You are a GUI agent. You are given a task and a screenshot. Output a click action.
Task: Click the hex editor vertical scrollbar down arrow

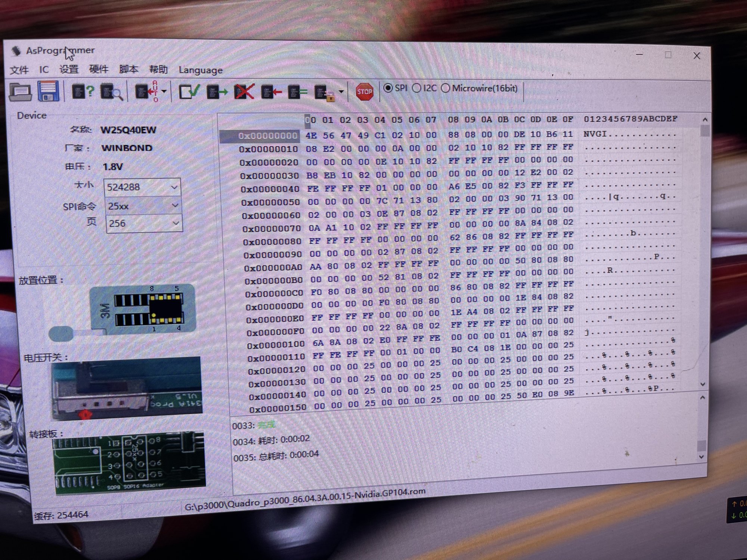pos(703,384)
